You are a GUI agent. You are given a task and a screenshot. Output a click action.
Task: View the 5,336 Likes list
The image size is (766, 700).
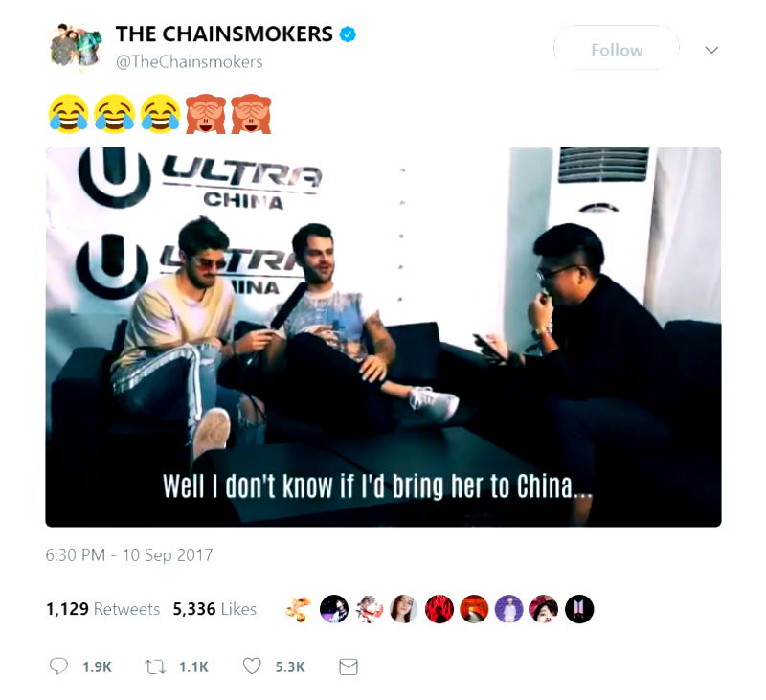pos(214,609)
